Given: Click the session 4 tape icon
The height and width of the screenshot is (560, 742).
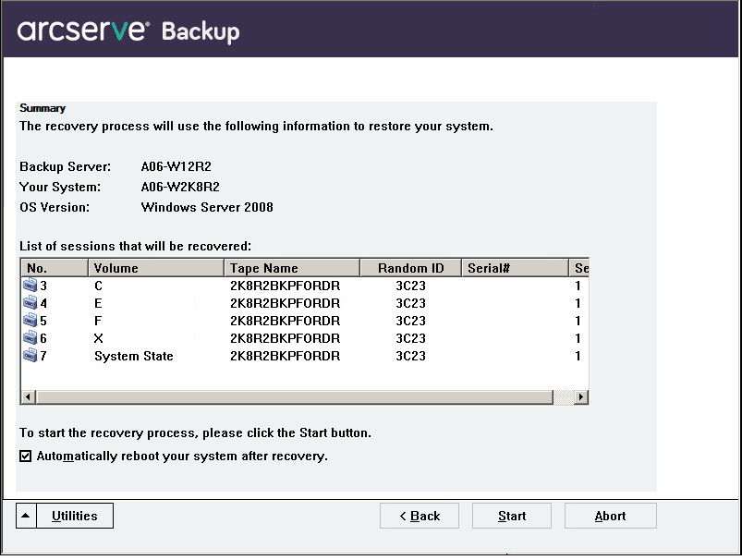Looking at the screenshot, I should pos(30,303).
